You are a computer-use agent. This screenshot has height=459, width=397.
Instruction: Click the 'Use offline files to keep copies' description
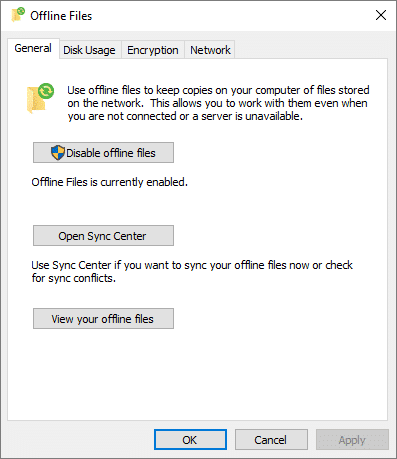pyautogui.click(x=218, y=103)
